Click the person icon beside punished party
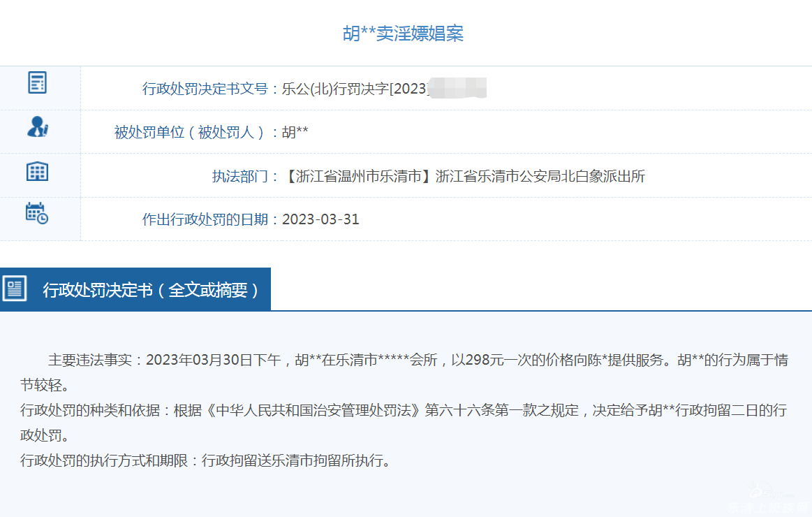Image resolution: width=812 pixels, height=517 pixels. (37, 126)
